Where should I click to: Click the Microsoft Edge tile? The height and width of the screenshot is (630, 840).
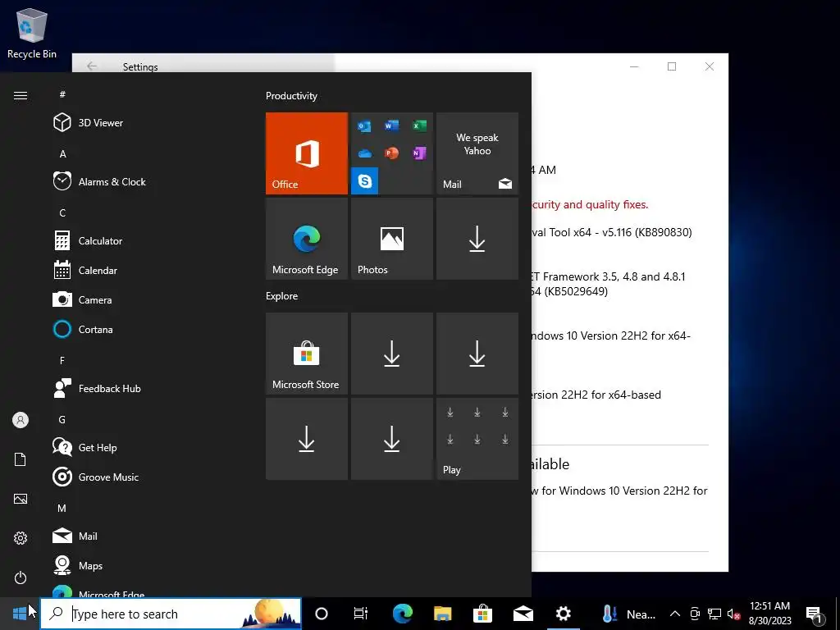click(x=307, y=239)
